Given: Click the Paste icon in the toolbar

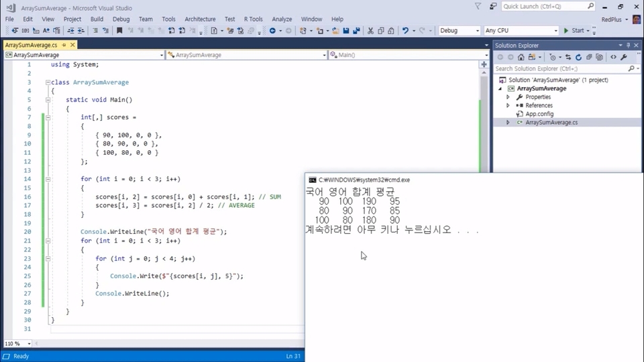Looking at the screenshot, I should [x=391, y=31].
